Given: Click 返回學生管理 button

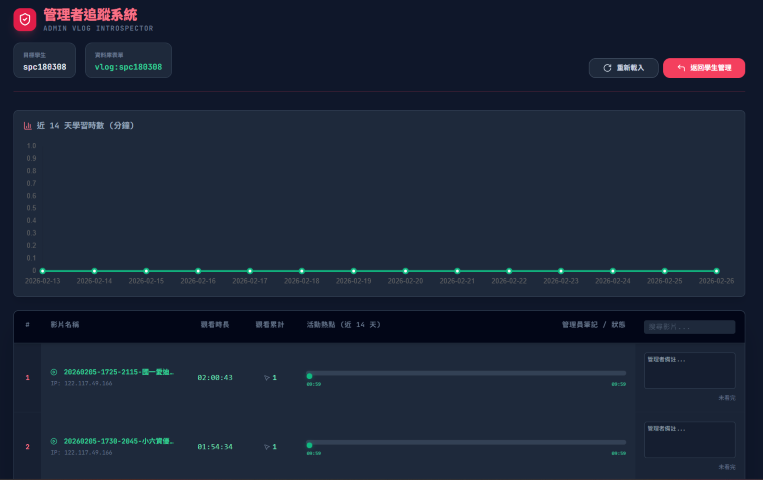Looking at the screenshot, I should coord(704,68).
